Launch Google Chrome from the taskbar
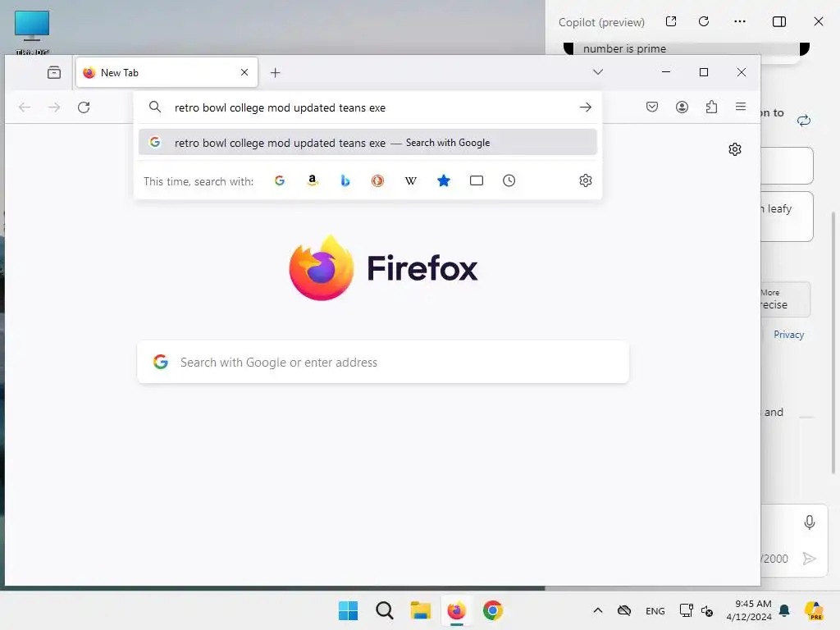This screenshot has height=630, width=840. (493, 610)
